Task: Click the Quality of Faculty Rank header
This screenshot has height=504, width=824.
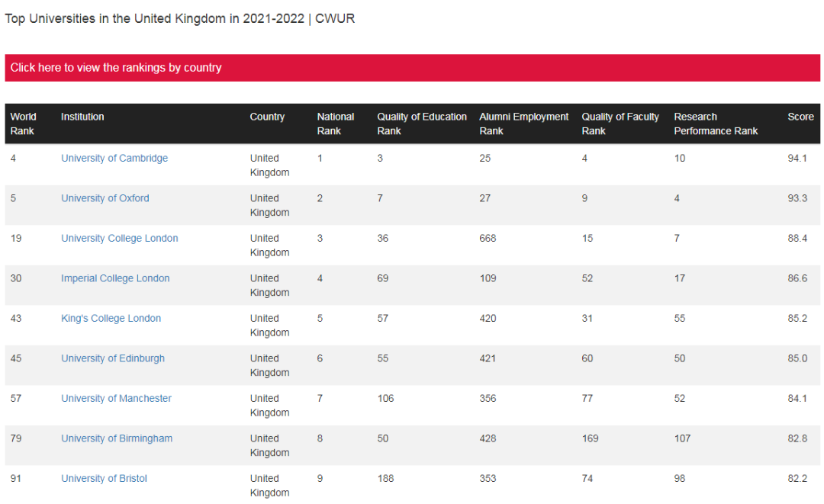Action: [x=620, y=124]
